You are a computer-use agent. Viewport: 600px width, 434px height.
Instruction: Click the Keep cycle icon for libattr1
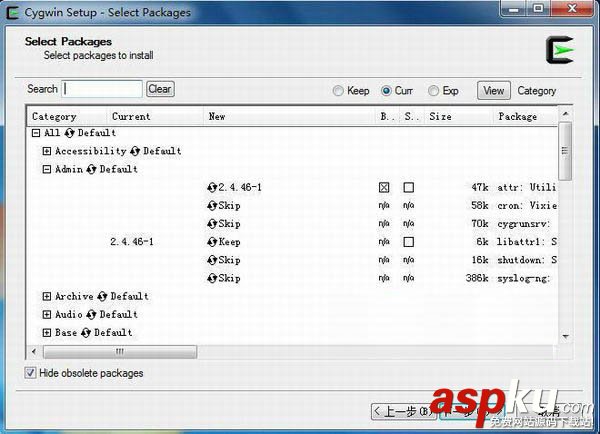(x=212, y=242)
